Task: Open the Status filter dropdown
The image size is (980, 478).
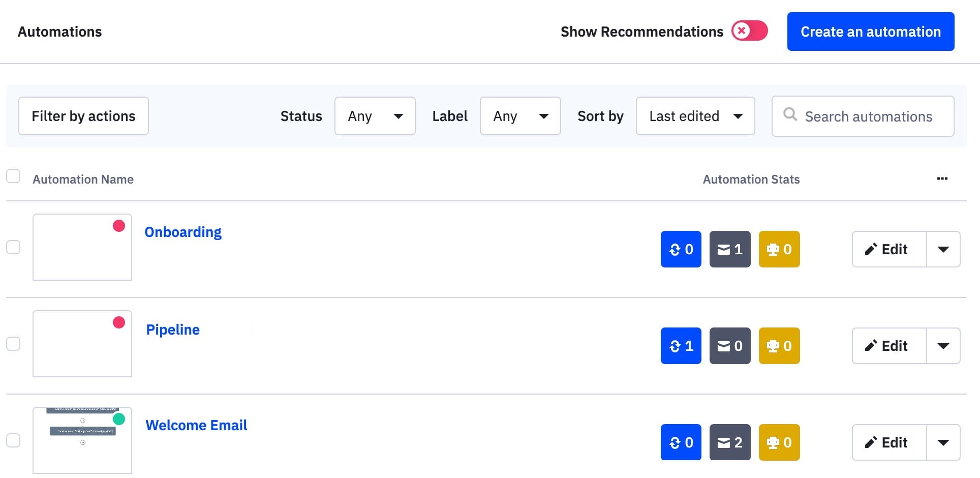Action: [375, 116]
